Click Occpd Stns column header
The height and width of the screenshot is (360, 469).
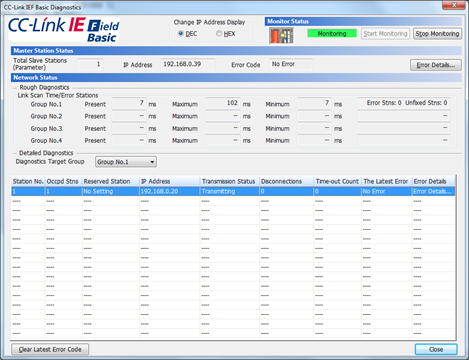tap(63, 181)
